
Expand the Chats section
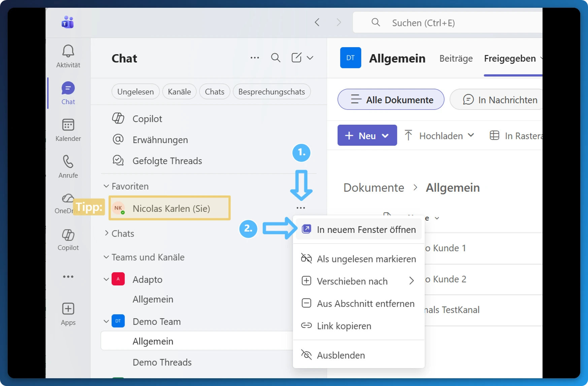click(105, 233)
